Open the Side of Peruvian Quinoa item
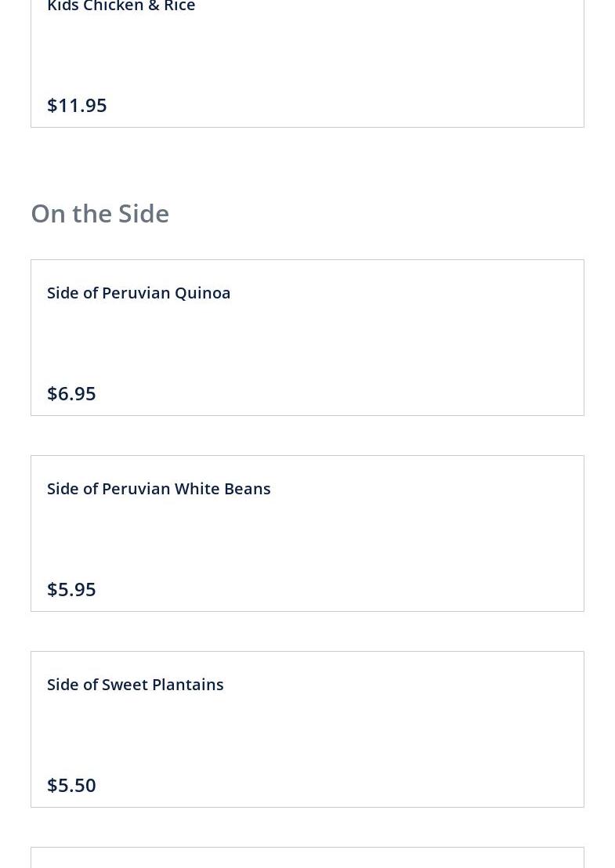 pyautogui.click(x=139, y=292)
